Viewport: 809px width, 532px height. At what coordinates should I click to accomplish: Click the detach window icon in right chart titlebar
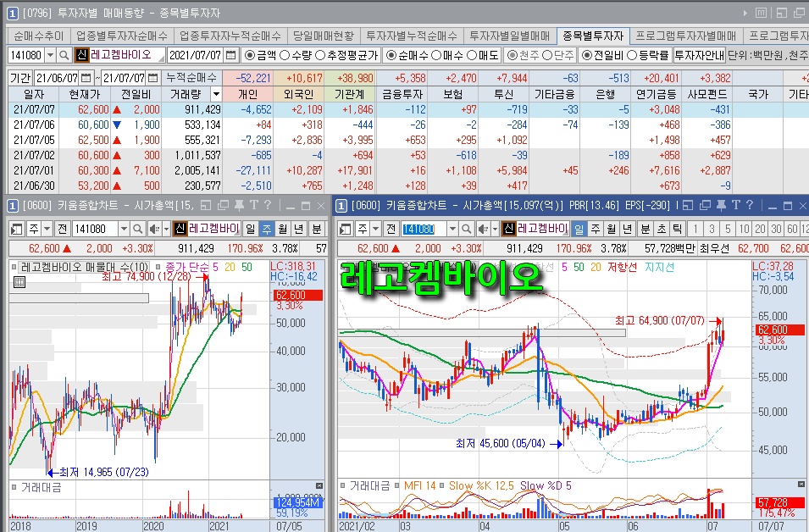pos(688,205)
